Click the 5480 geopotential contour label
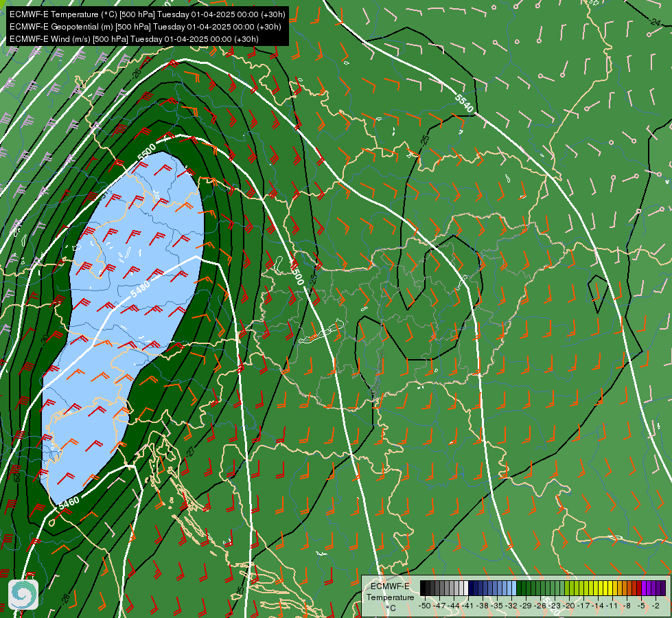 [141, 288]
